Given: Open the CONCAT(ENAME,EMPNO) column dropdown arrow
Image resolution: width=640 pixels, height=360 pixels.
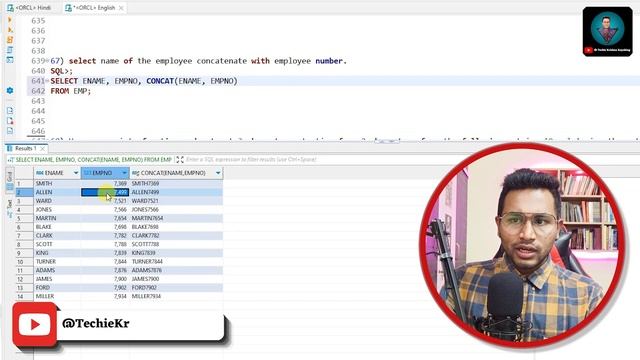Looking at the screenshot, I should click(x=218, y=173).
